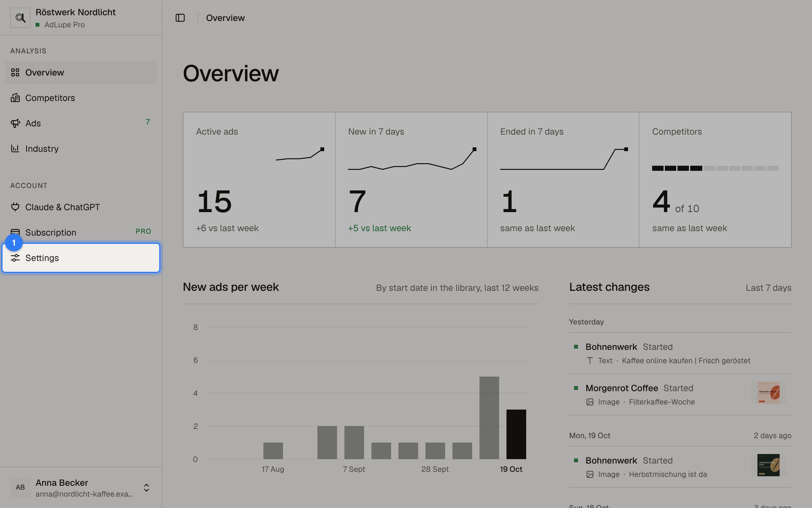Click the Ads megaphone icon
The width and height of the screenshot is (812, 508).
(x=15, y=123)
